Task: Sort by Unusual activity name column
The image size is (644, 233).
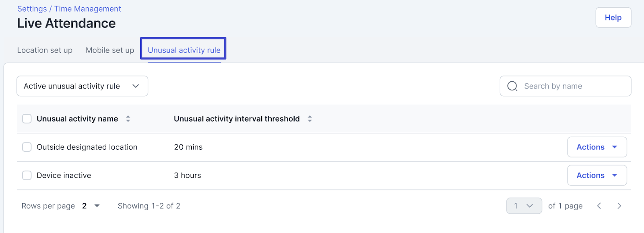Action: point(128,119)
